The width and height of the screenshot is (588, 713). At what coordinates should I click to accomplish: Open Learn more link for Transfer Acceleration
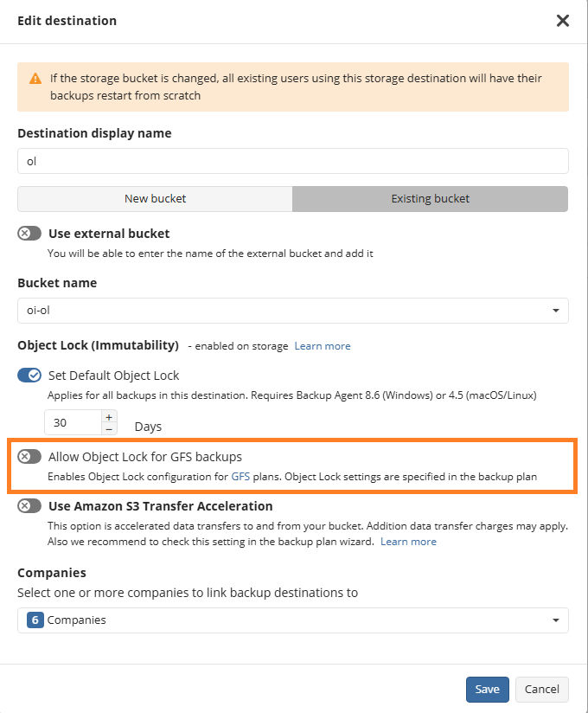408,542
